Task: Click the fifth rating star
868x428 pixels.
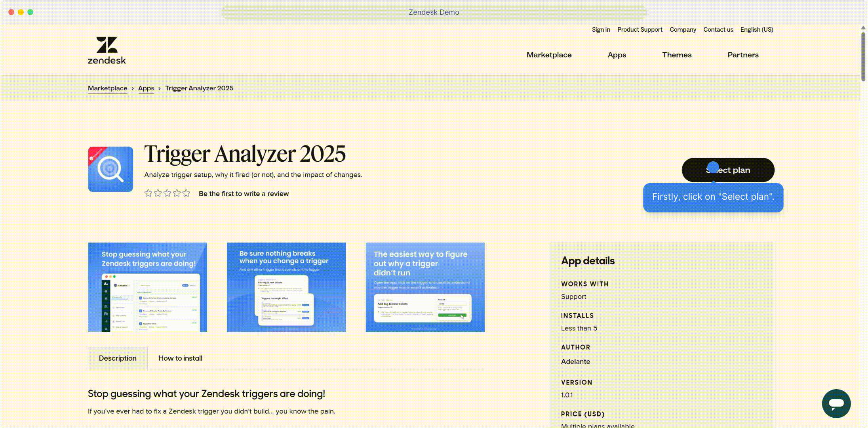Action: pos(186,193)
